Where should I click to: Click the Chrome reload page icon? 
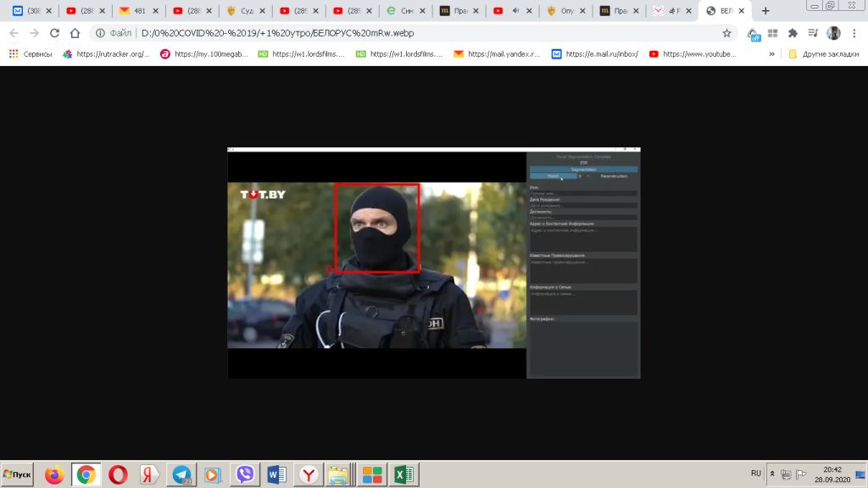coord(54,33)
